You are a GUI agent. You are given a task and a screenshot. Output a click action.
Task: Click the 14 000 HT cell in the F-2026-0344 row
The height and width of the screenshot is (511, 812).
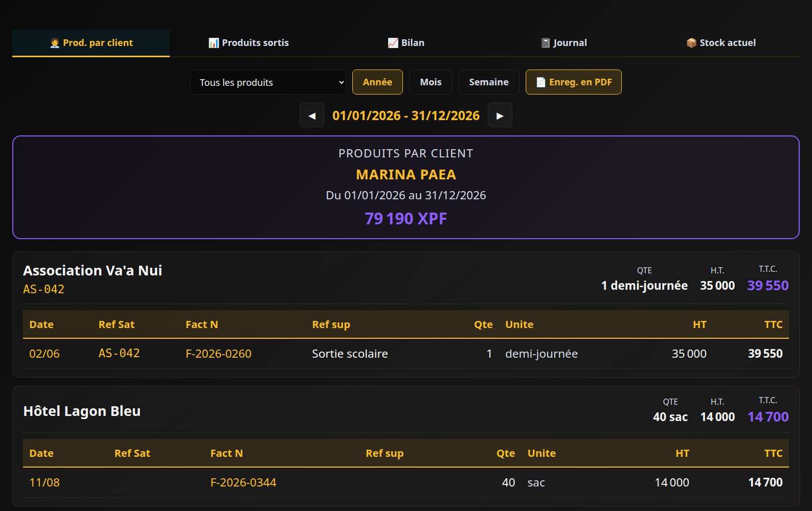tap(672, 482)
